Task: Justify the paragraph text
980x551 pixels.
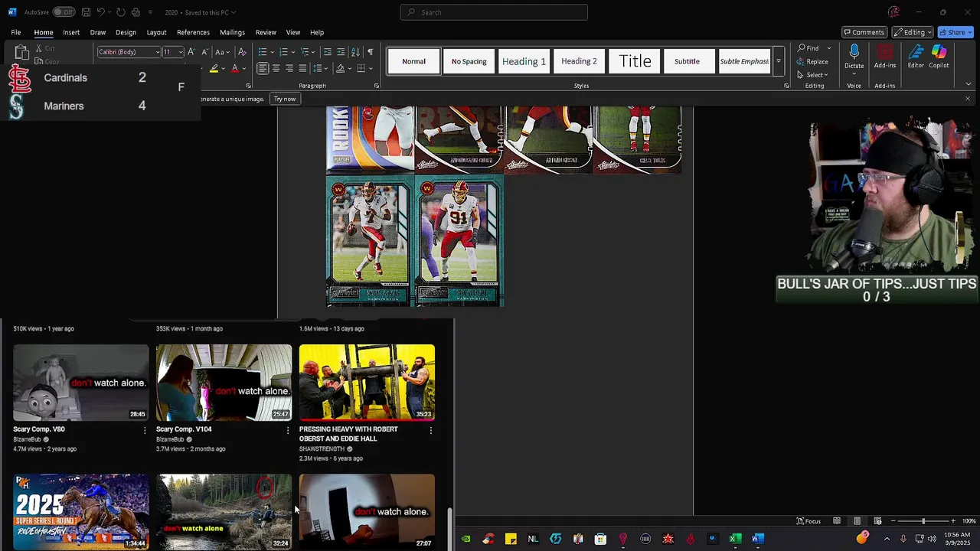Action: [x=302, y=68]
